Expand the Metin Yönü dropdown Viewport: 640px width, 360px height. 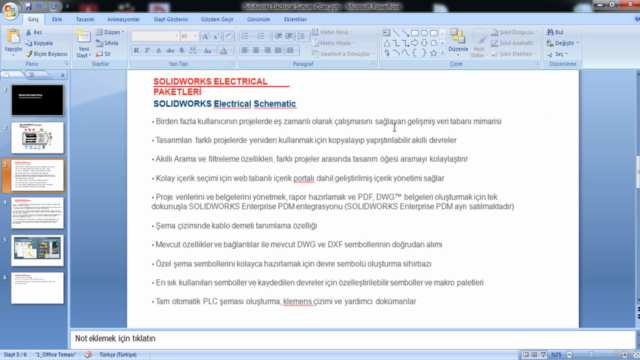(332, 32)
